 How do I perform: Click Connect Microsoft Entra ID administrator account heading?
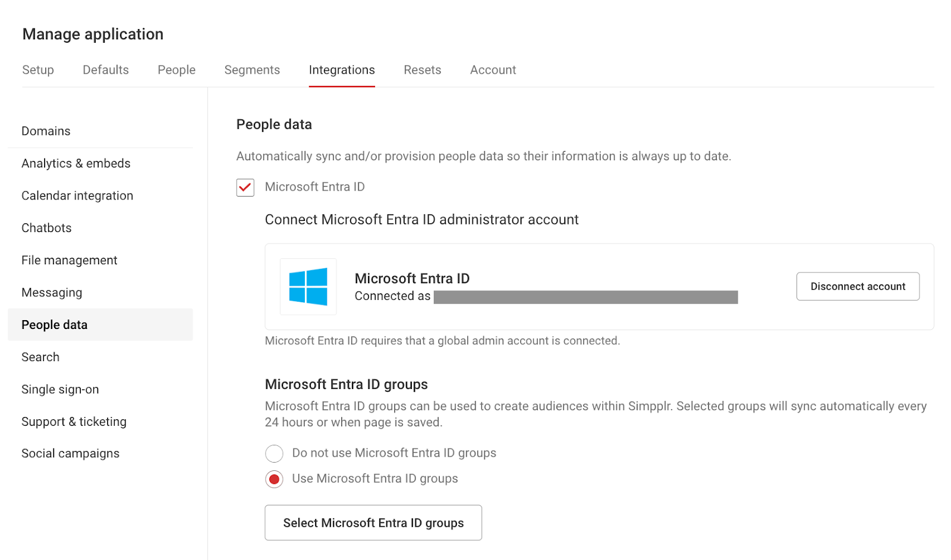tap(421, 220)
